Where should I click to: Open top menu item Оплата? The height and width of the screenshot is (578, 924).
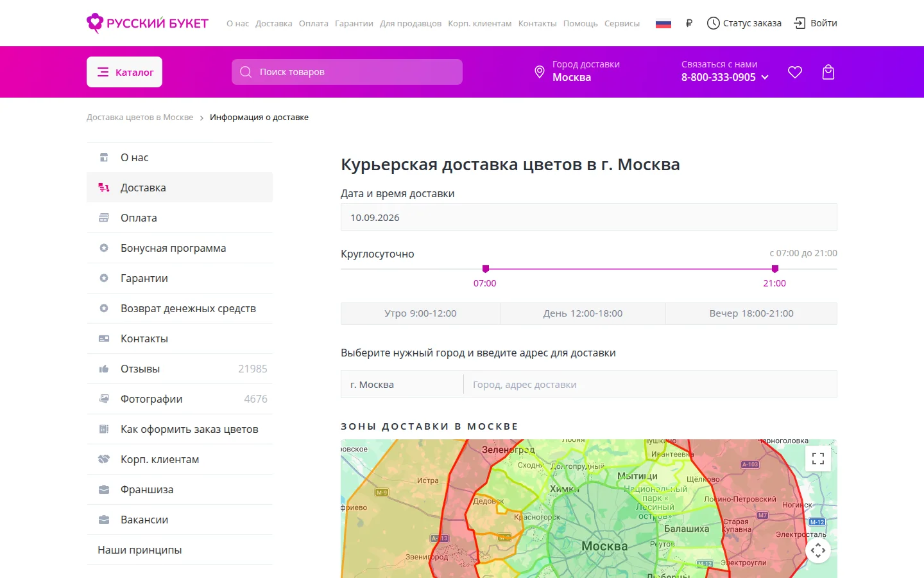[x=313, y=24]
